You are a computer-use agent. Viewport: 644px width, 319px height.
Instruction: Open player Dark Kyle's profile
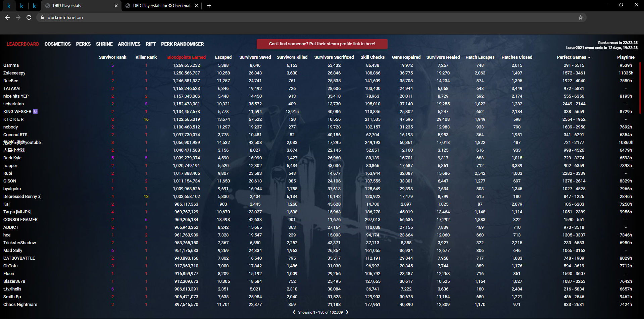(x=12, y=158)
